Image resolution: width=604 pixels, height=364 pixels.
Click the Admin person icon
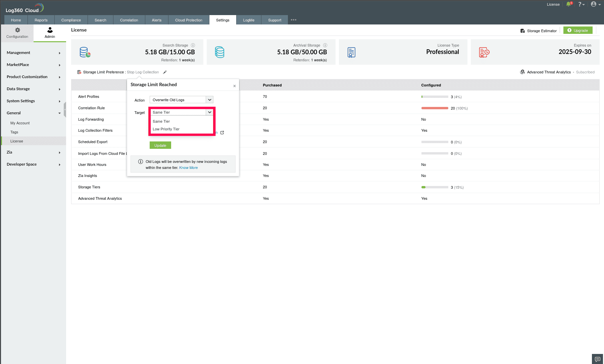pyautogui.click(x=50, y=30)
